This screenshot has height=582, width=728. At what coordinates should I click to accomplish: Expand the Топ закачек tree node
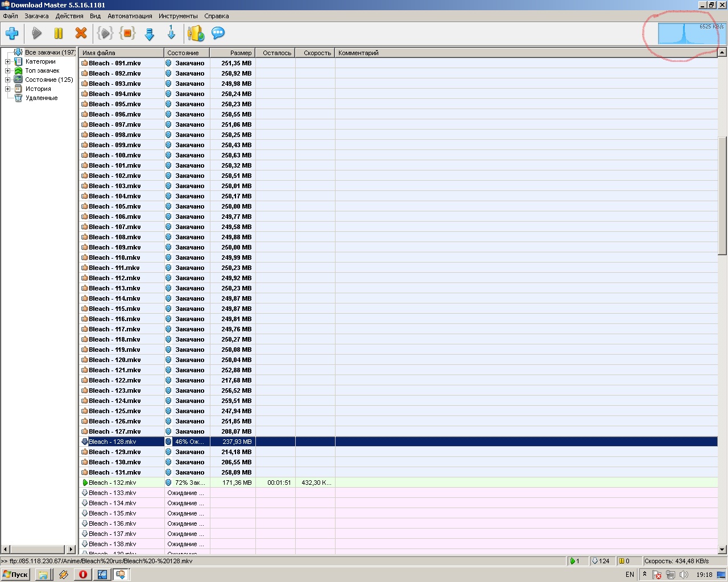click(7, 70)
